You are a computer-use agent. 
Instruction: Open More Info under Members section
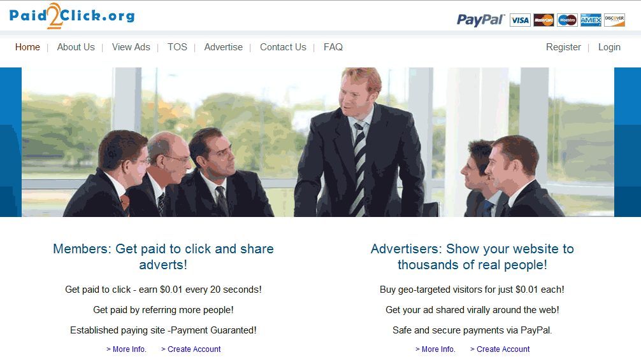(126, 349)
